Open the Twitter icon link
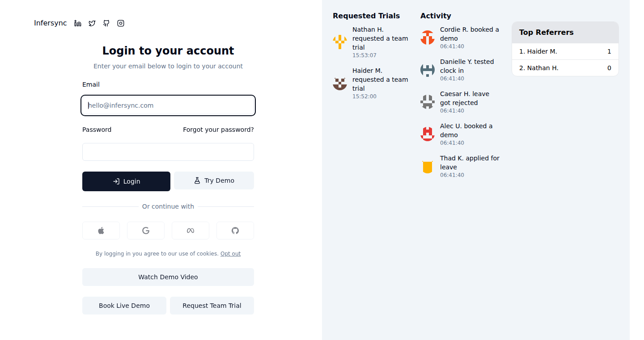 92,23
